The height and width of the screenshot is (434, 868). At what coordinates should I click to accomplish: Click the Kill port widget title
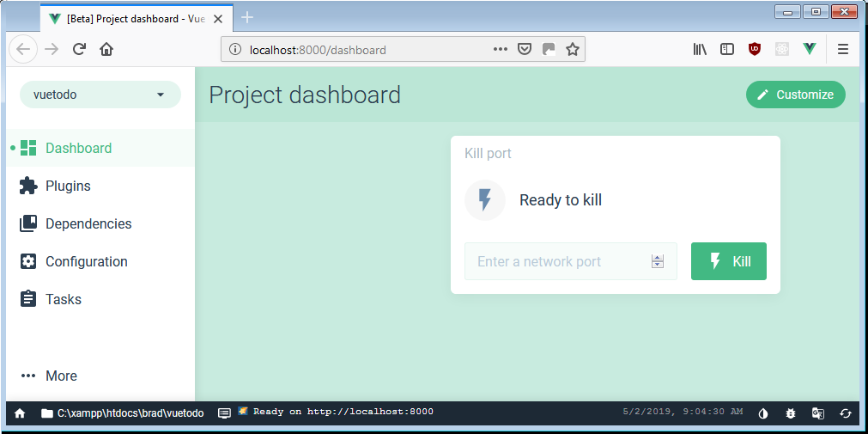(488, 154)
